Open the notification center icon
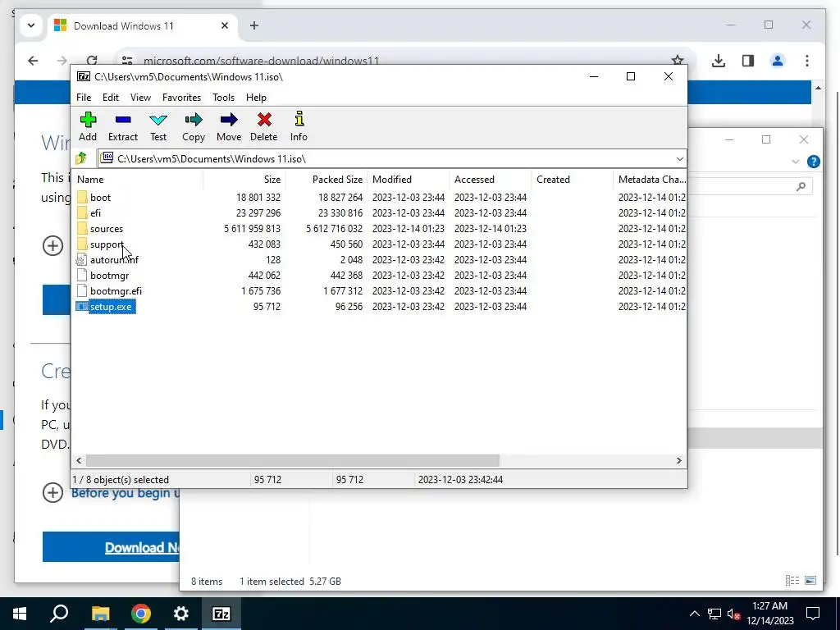This screenshot has height=630, width=840. pos(813,614)
